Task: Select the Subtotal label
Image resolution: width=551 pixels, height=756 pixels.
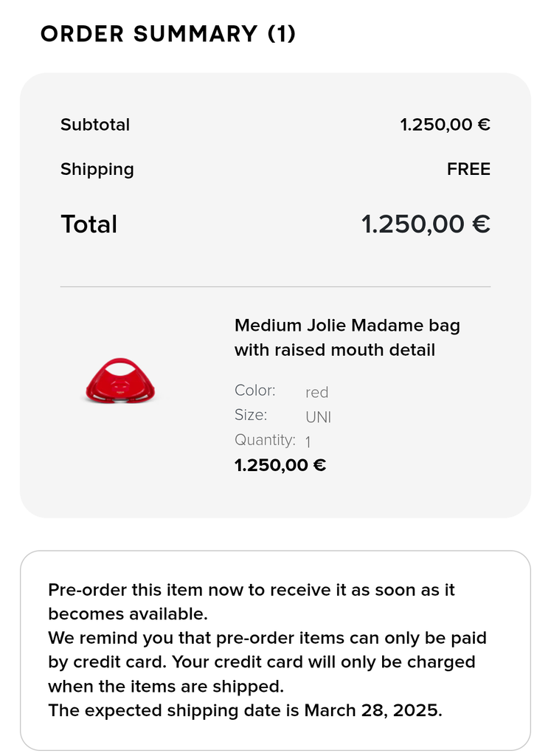Action: point(95,125)
